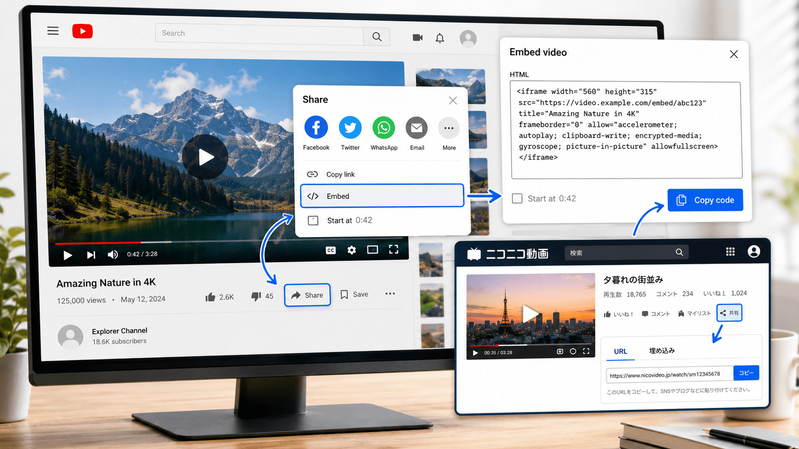Play the Niconico Tokyo tower video

tap(530, 312)
